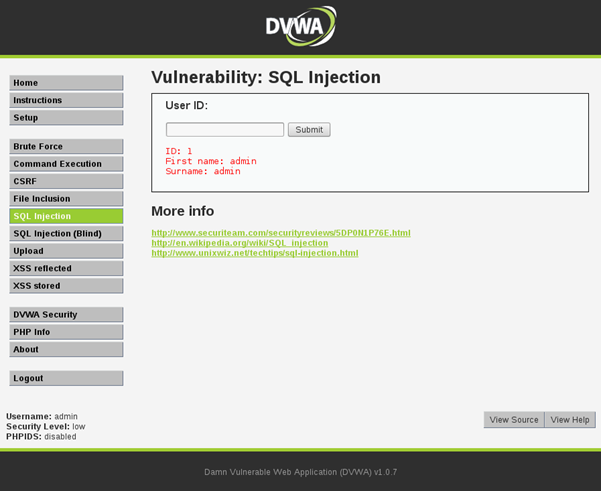Open File Inclusion from sidebar
The height and width of the screenshot is (491, 601).
pyautogui.click(x=66, y=199)
